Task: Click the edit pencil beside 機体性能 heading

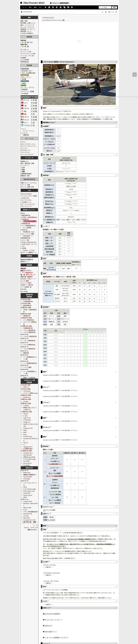Action: click(x=49, y=175)
